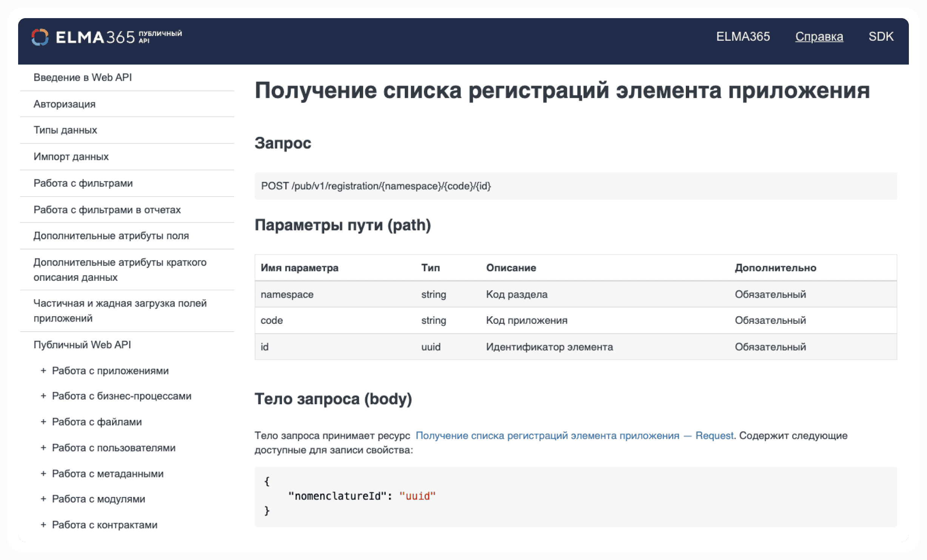Navigate to 'Импорт данных' page
Viewport: 927px width, 560px height.
pyautogui.click(x=71, y=157)
